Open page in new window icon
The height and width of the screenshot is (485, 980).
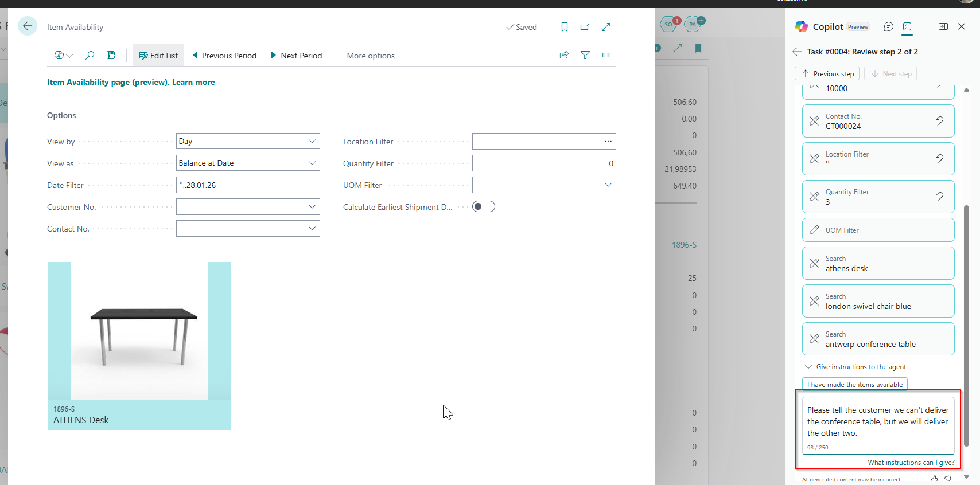point(585,27)
